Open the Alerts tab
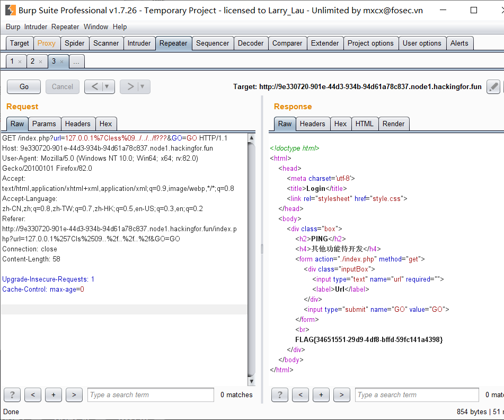Image resolution: width=504 pixels, height=420 pixels. (x=459, y=43)
